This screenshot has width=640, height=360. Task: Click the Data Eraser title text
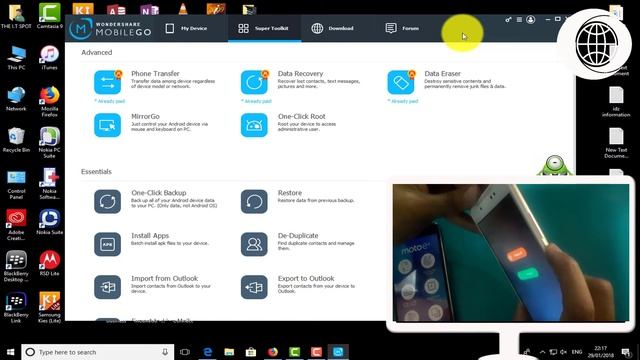coord(442,73)
